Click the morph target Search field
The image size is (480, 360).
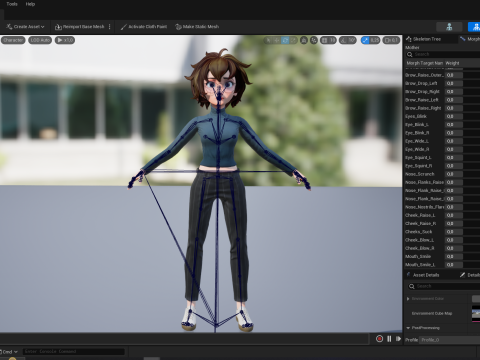[443, 54]
